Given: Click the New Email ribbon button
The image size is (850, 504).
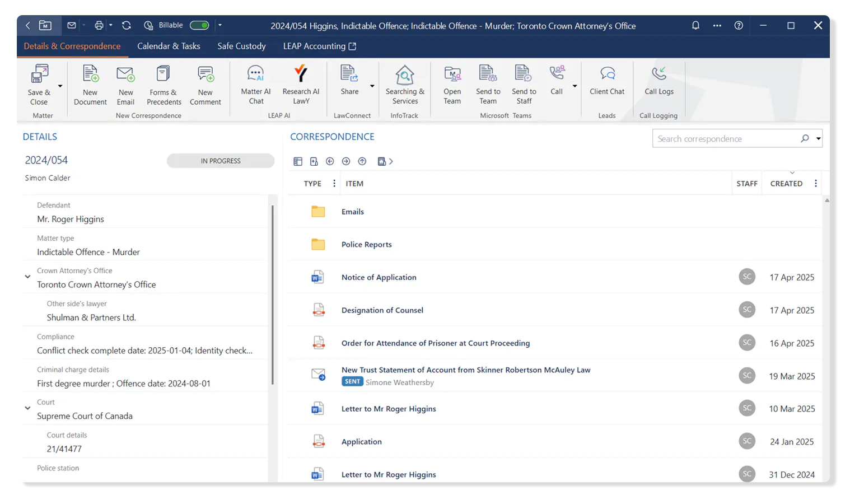Looking at the screenshot, I should point(125,85).
